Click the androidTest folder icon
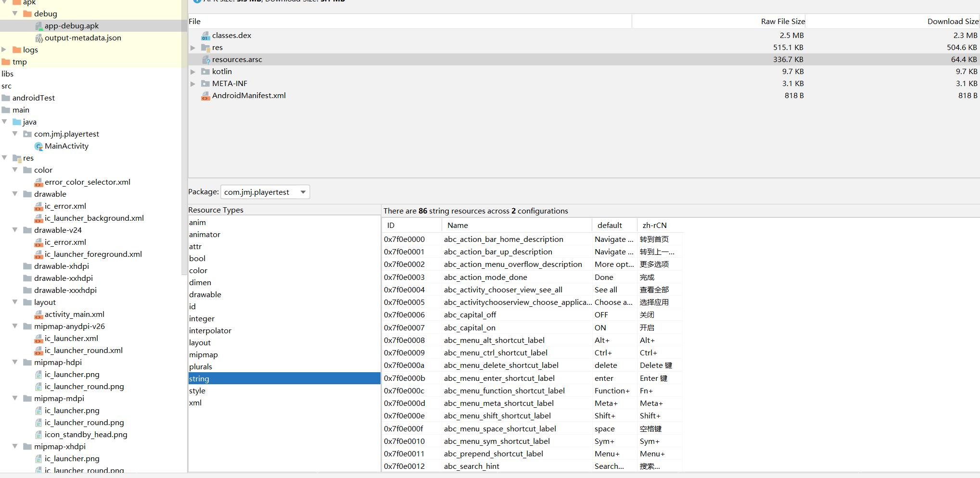Screen dimensions: 980x478 6,98
